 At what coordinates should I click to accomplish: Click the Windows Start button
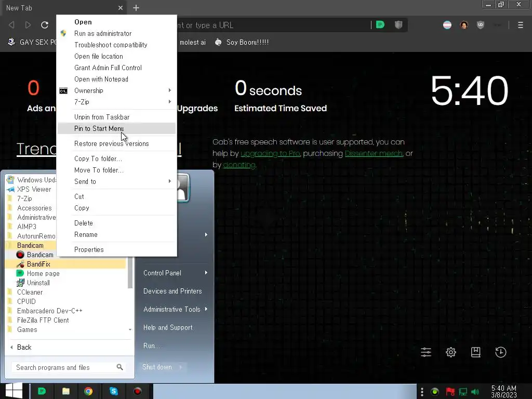[x=14, y=391]
